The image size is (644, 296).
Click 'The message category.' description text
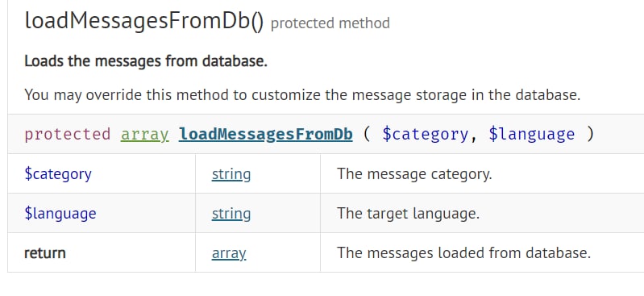[414, 174]
